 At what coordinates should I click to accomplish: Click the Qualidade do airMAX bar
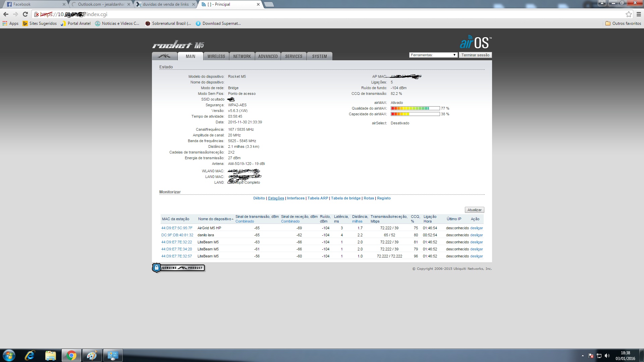tap(415, 108)
